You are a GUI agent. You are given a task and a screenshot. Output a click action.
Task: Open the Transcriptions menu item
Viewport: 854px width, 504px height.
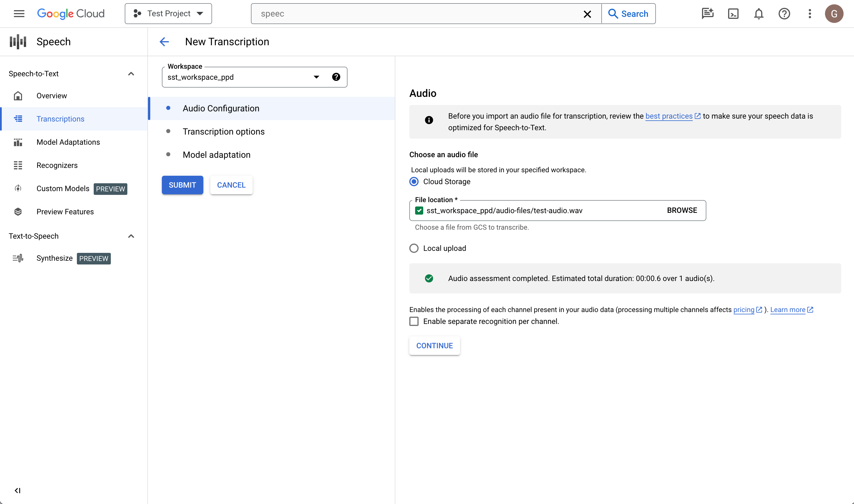60,118
